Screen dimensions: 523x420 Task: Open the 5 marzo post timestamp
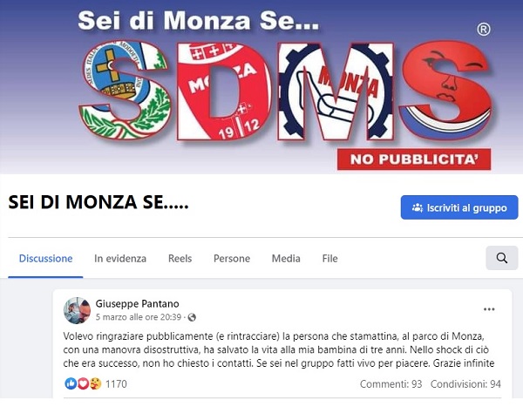(139, 317)
